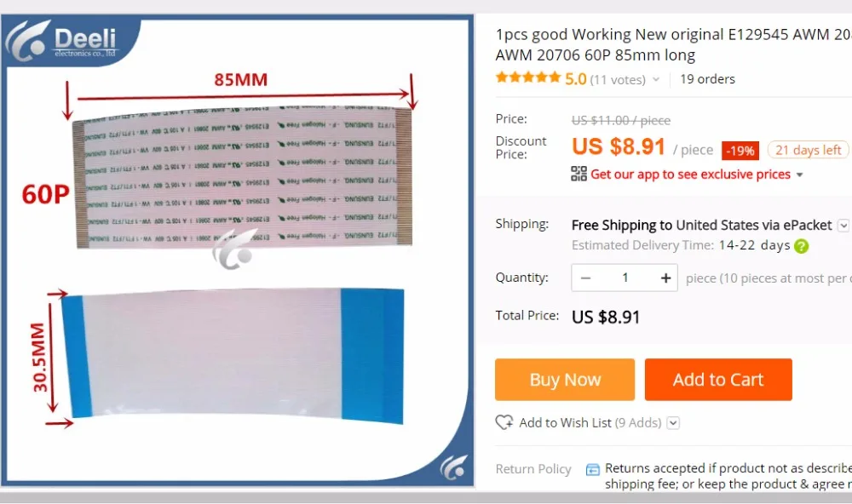
Task: Expand exclusive app prices dropdown arrow
Action: (799, 175)
